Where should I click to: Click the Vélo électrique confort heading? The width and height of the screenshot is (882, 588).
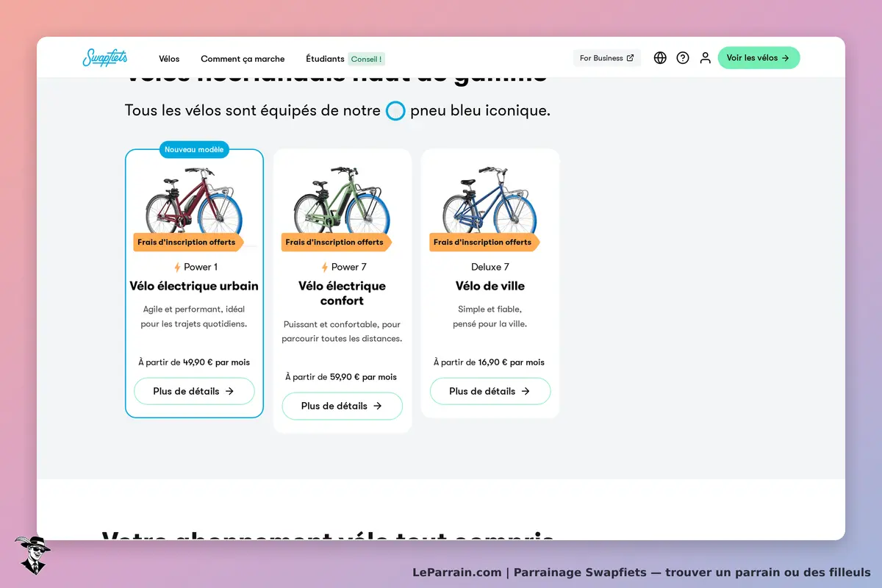tap(342, 293)
